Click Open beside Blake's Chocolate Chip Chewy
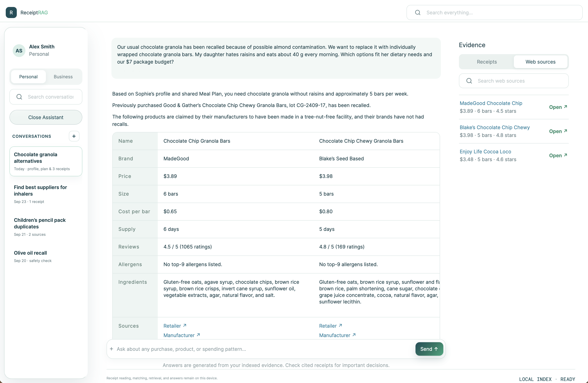Screen dimensions: 588x383 pyautogui.click(x=558, y=131)
